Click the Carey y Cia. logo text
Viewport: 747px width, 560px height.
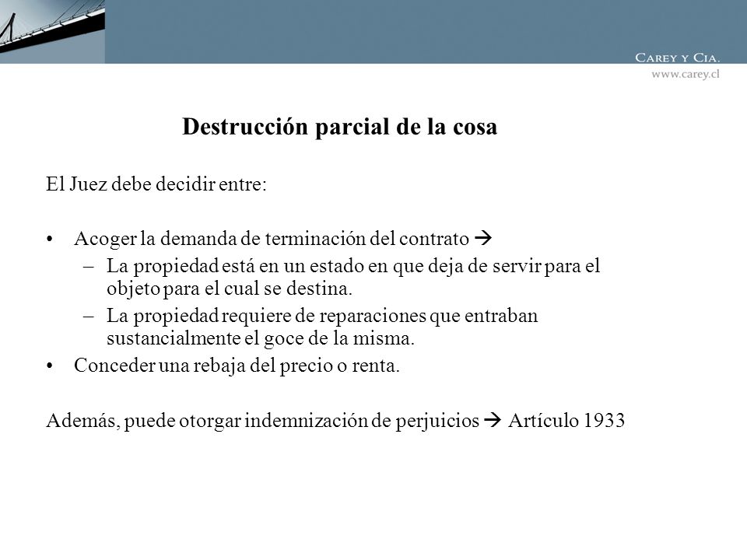pos(677,58)
